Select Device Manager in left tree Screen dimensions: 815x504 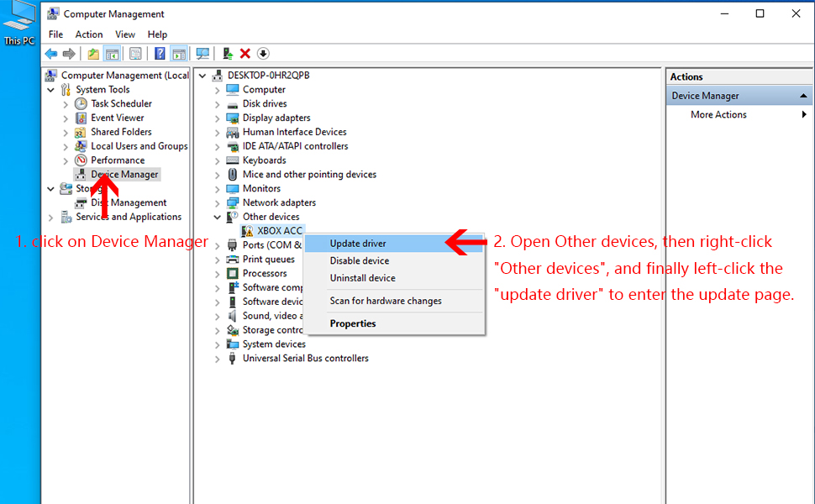click(124, 175)
